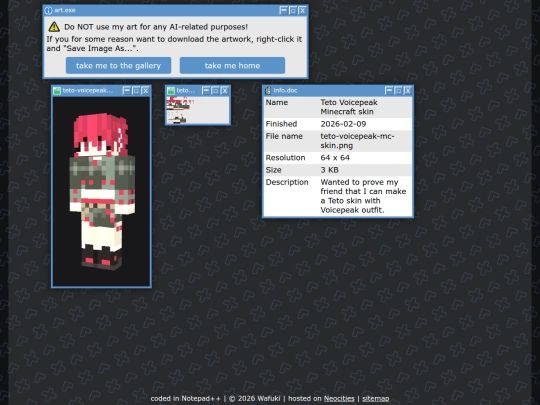Image resolution: width=540 pixels, height=405 pixels.
Task: Click the 'Resolution' row label
Action: (285, 158)
